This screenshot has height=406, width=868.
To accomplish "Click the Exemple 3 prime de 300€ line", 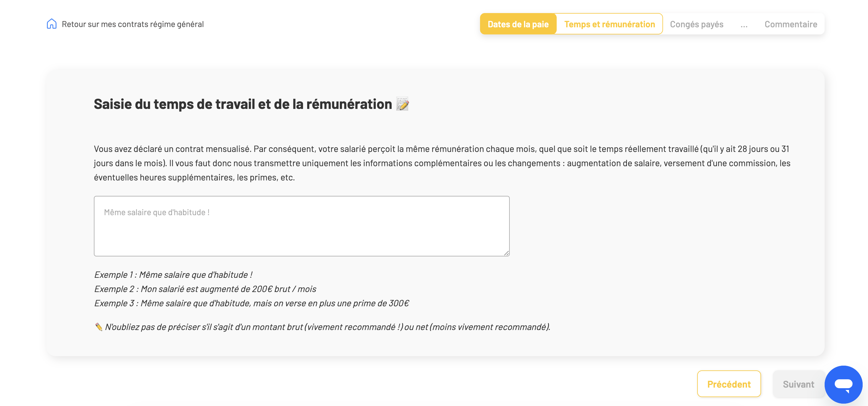I will pyautogui.click(x=251, y=303).
